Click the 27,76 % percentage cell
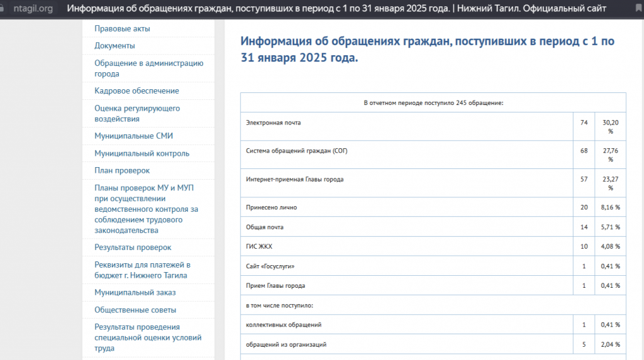This screenshot has height=360, width=644. coord(610,155)
